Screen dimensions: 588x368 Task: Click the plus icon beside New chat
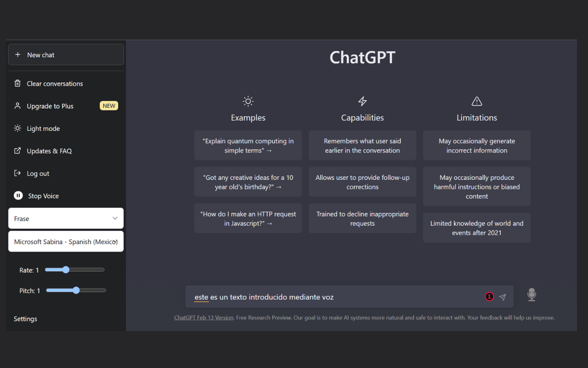[18, 55]
